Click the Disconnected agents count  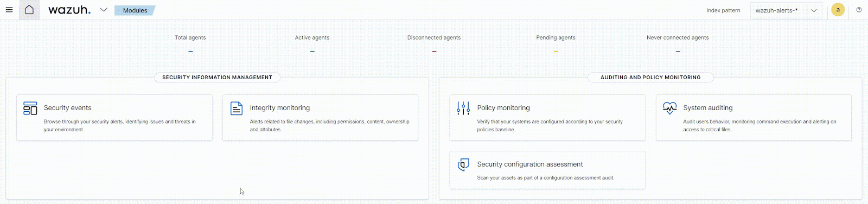[x=434, y=52]
